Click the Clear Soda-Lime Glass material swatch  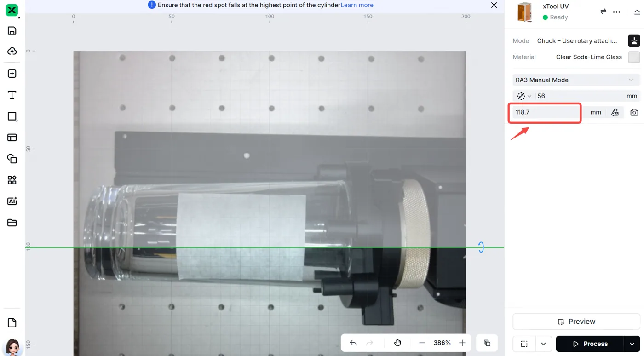click(634, 57)
